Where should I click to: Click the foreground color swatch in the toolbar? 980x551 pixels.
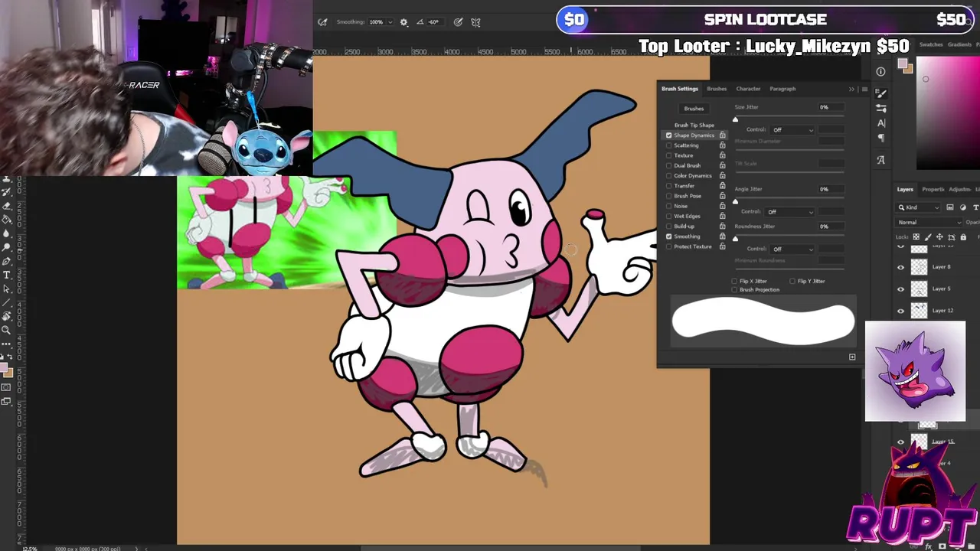point(5,369)
